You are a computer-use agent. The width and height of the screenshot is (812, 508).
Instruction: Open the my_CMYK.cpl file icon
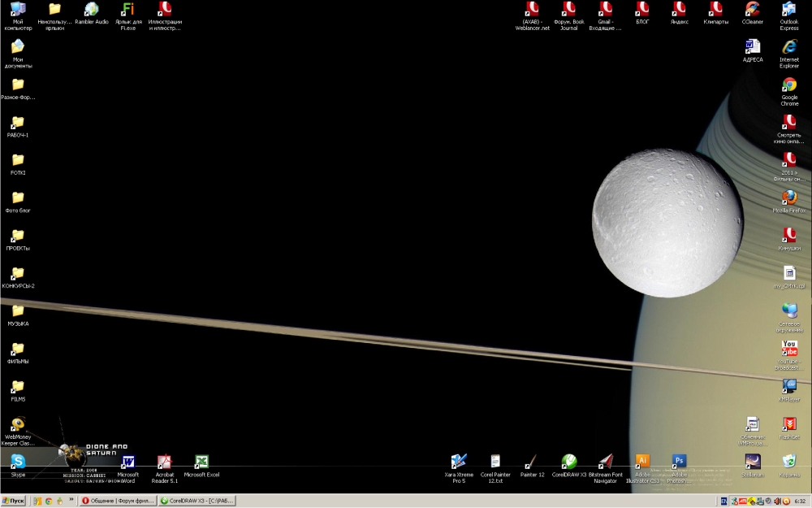(x=788, y=277)
